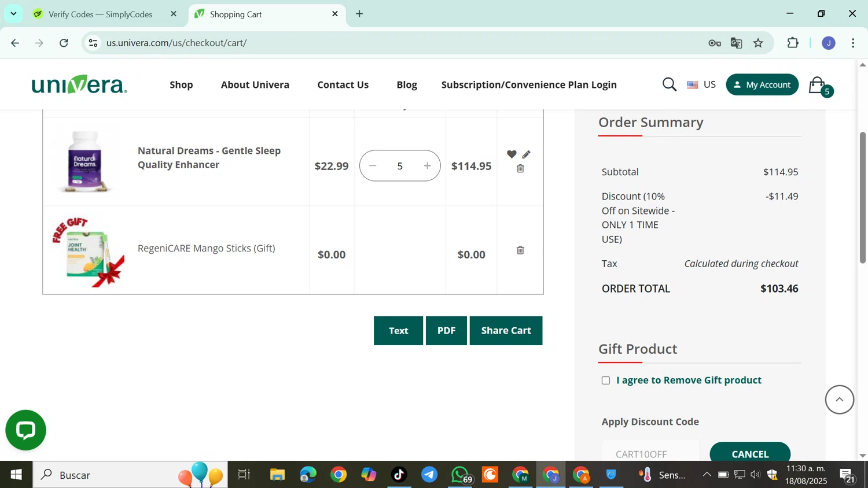Click the Text button
This screenshot has width=868, height=488.
pos(398,331)
